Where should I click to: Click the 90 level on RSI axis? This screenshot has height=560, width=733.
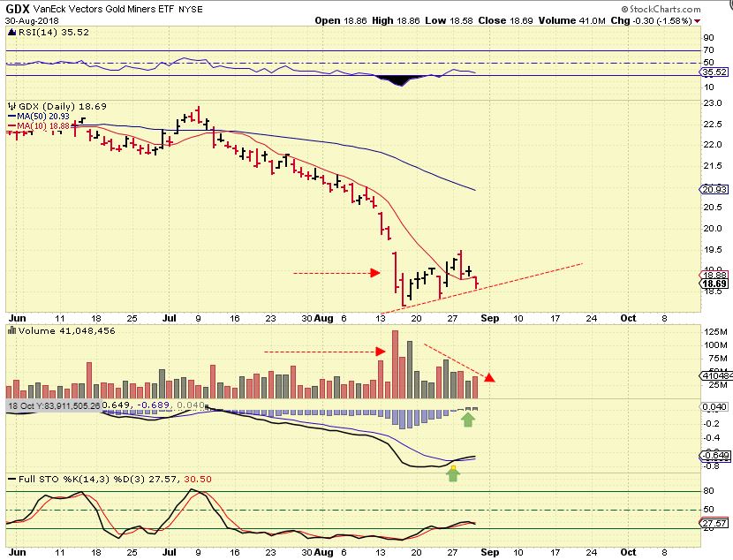click(708, 38)
